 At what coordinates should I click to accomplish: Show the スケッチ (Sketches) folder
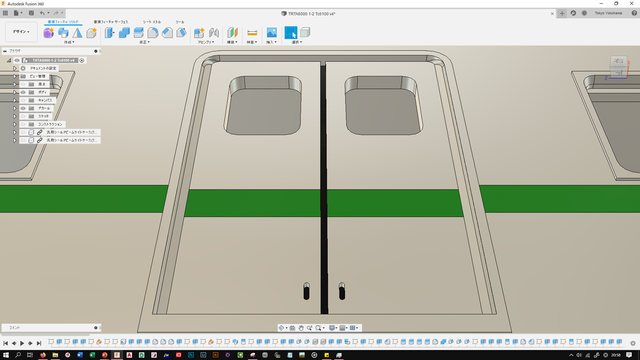pyautogui.click(x=23, y=116)
